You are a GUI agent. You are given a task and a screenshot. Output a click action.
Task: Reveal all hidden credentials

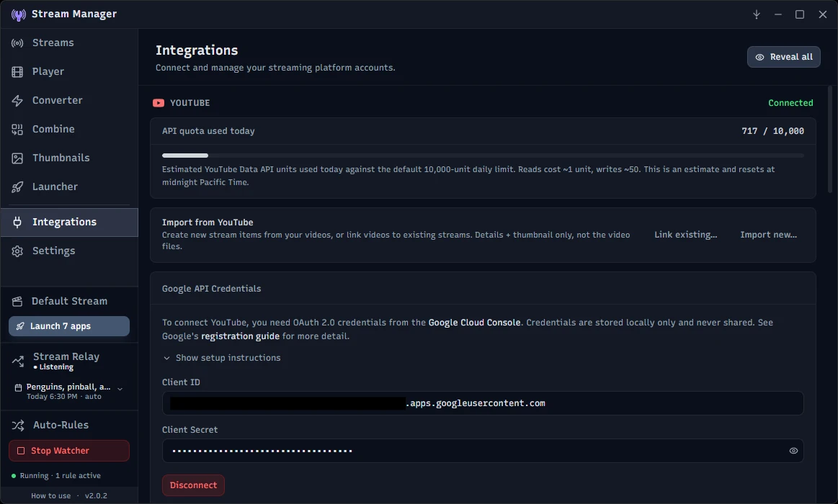(x=783, y=57)
